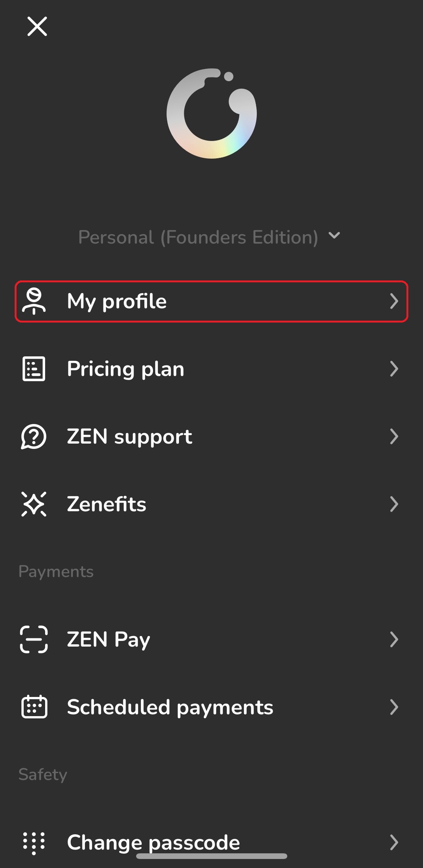Click the My profile person icon
Screen dimensions: 423x868
tap(34, 301)
